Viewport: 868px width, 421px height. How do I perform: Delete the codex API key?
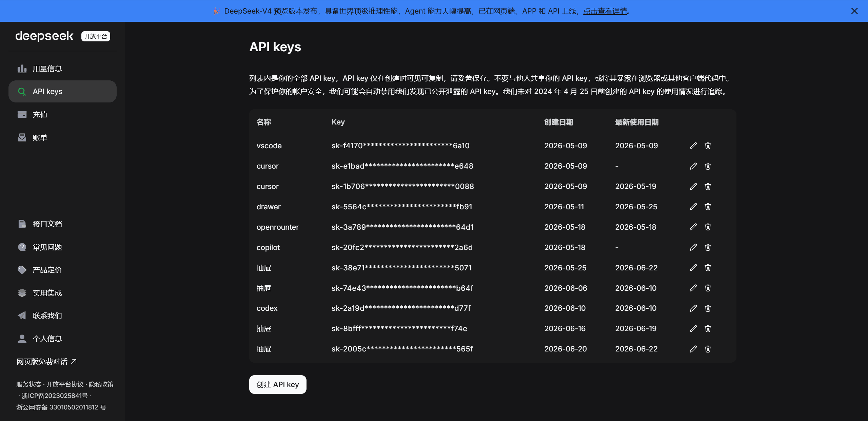tap(708, 308)
